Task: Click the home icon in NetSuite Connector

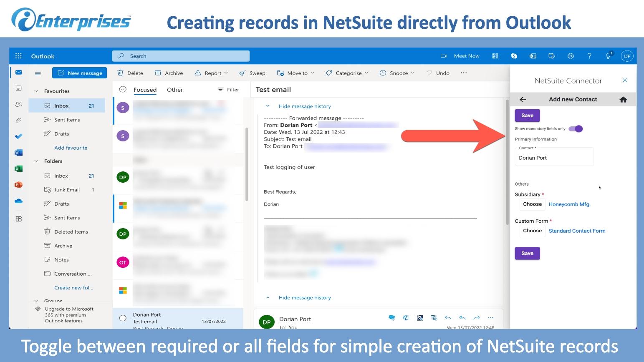Action: [x=623, y=99]
